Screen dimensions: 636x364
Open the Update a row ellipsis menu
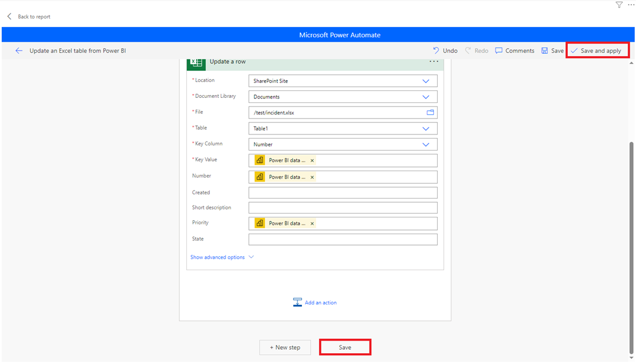(x=434, y=62)
